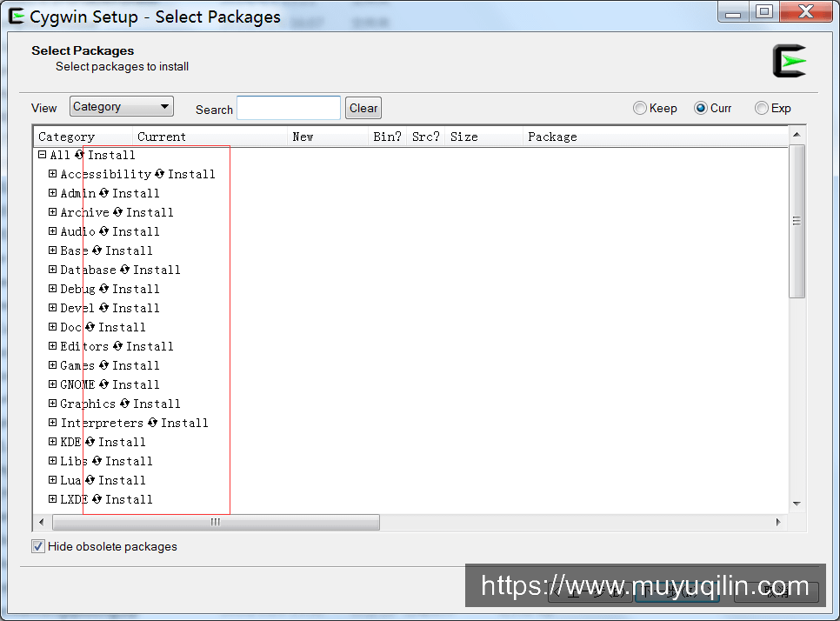Expand the Devel category
840x621 pixels.
pyautogui.click(x=52, y=308)
